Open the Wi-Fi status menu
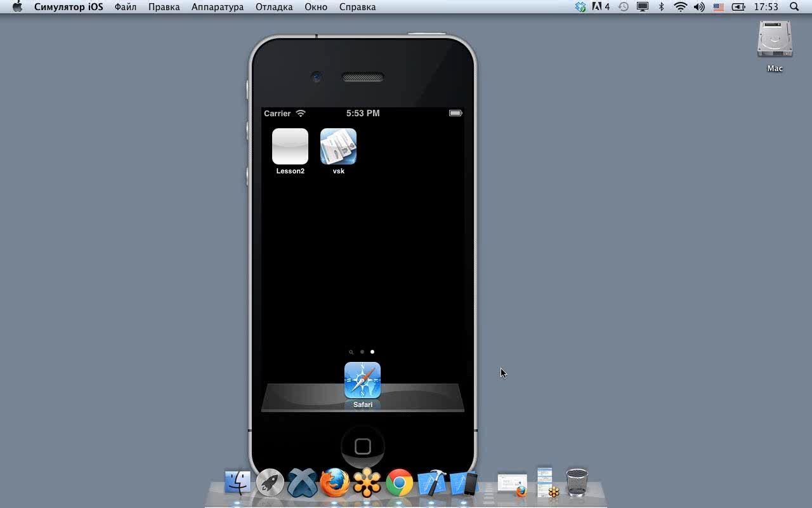Viewport: 812px width, 508px height. coord(681,7)
